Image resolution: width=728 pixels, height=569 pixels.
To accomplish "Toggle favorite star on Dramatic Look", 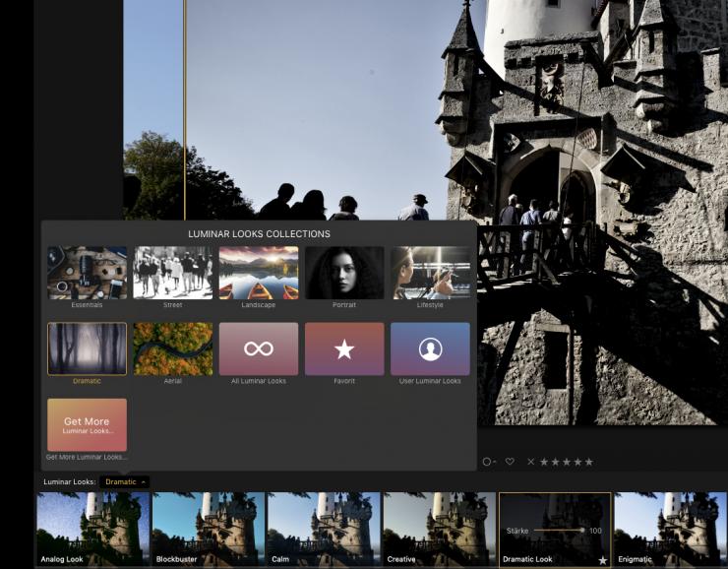I will 603,560.
